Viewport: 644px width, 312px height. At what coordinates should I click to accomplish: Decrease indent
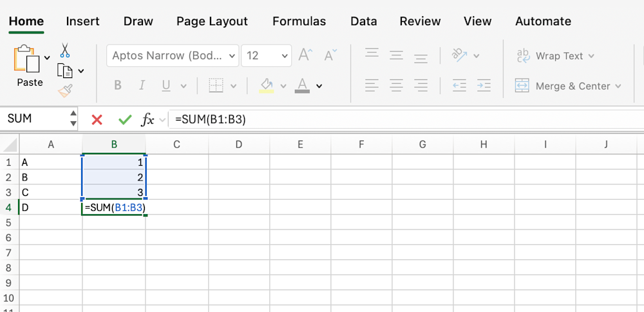pos(459,86)
